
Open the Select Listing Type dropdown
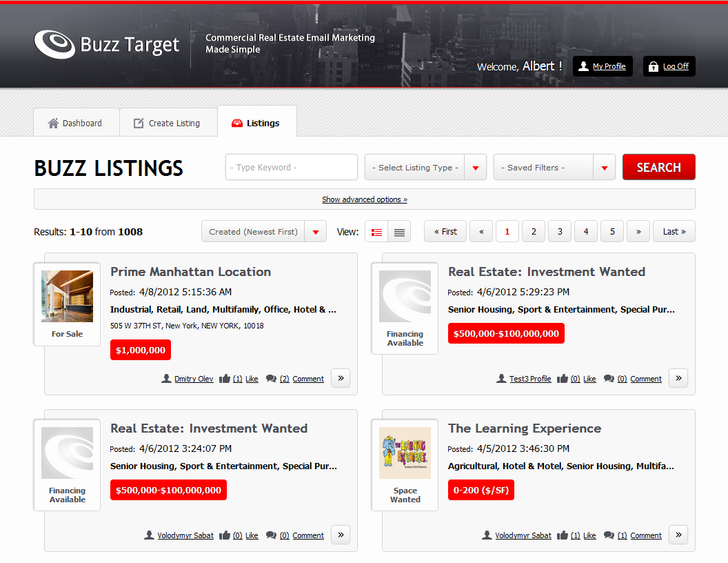coord(425,168)
